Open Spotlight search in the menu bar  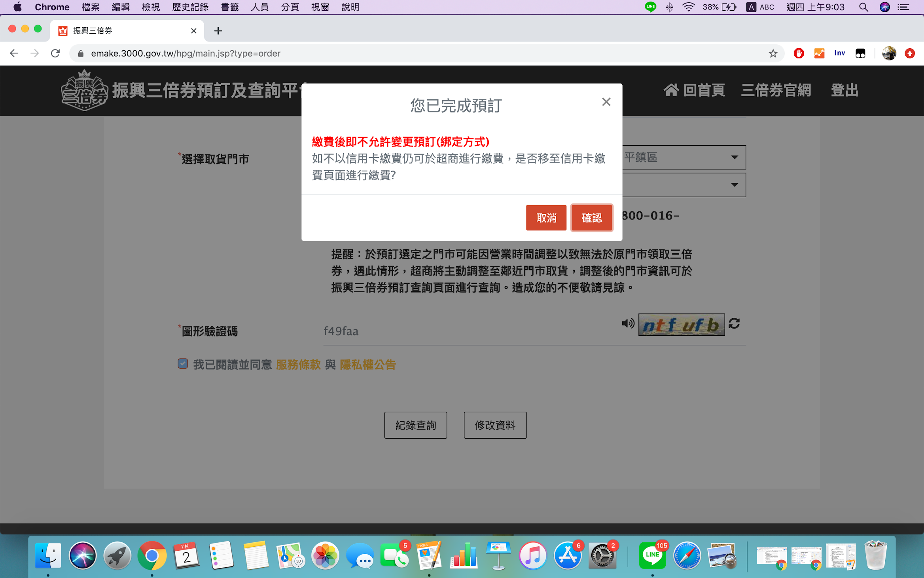863,7
